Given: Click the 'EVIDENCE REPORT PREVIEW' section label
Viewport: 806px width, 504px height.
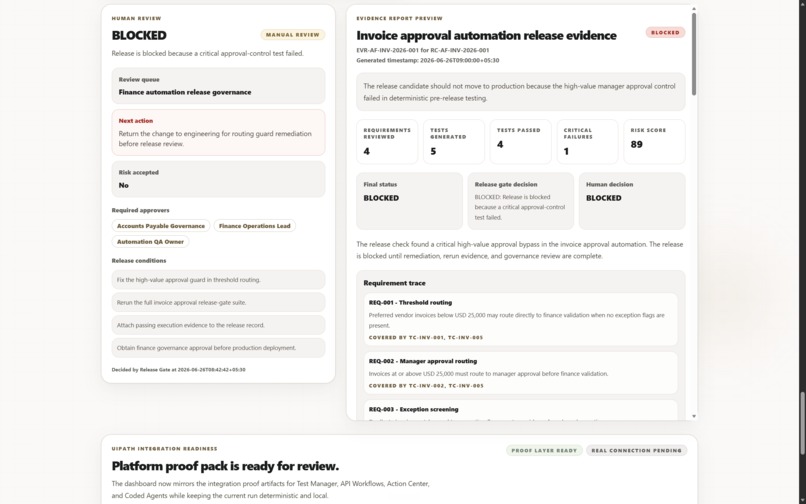Looking at the screenshot, I should (399, 19).
